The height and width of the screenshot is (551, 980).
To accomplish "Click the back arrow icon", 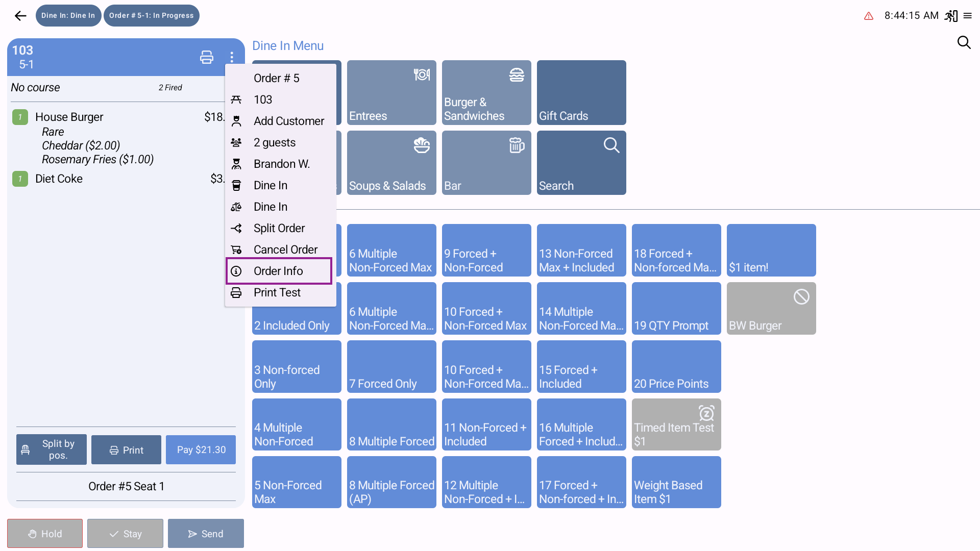I will 20,16.
